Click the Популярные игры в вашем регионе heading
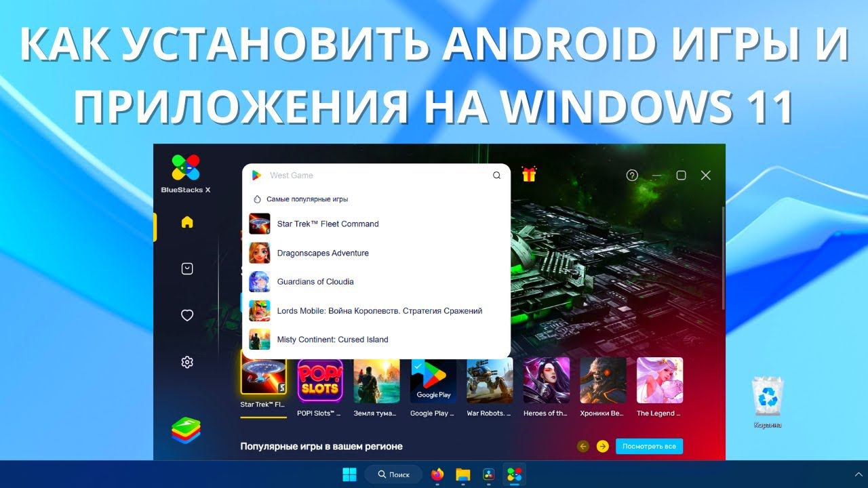This screenshot has height=488, width=868. tap(321, 446)
